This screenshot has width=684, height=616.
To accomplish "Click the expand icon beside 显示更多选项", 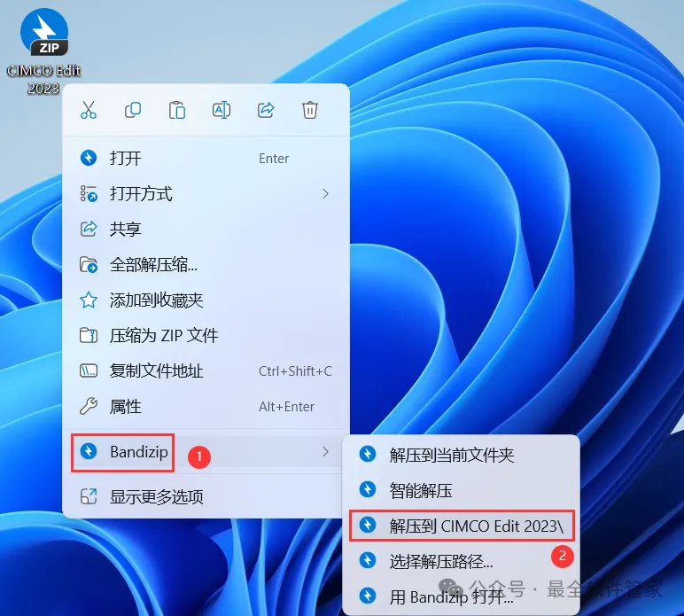I will [89, 496].
